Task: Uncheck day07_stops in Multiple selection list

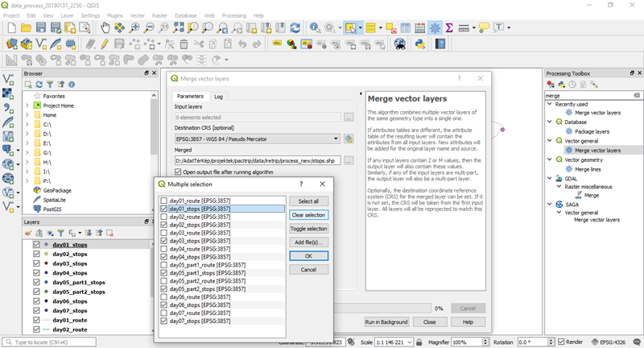Action: pos(164,321)
